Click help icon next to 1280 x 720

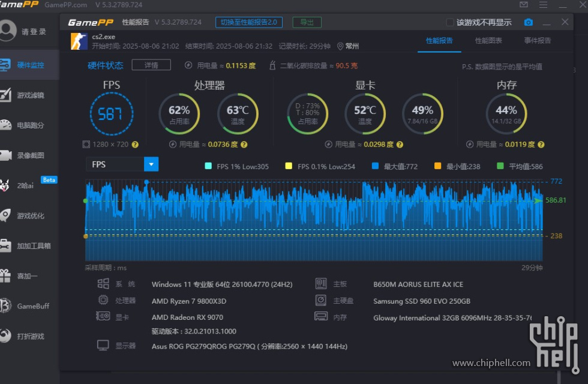click(x=136, y=145)
